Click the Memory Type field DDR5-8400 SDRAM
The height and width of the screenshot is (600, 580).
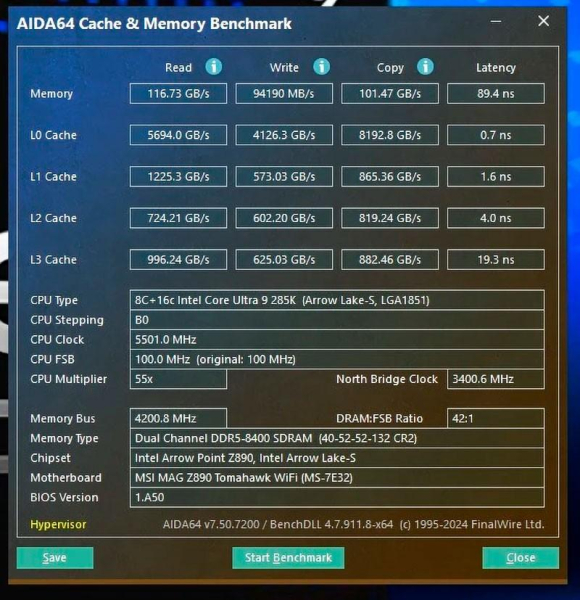tap(337, 438)
